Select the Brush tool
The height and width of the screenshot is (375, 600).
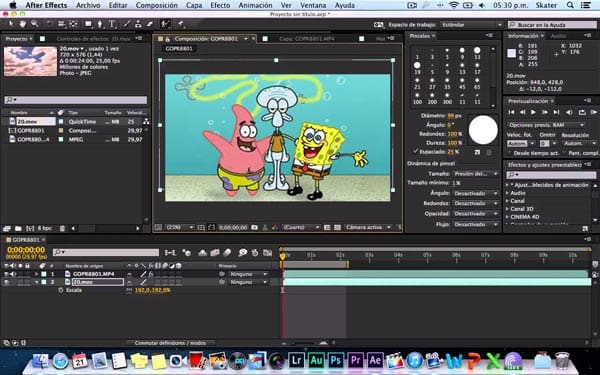click(x=127, y=24)
